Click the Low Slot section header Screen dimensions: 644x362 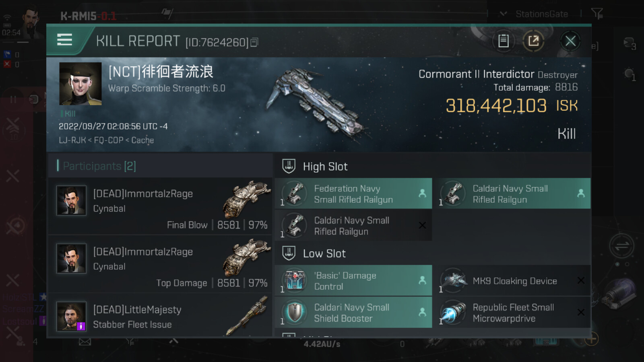pos(324,253)
